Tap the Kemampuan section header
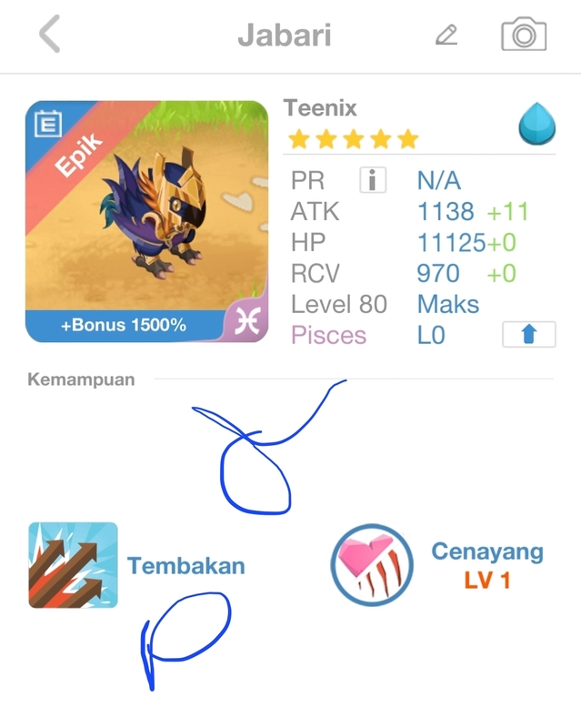This screenshot has height=728, width=581. pos(81,379)
